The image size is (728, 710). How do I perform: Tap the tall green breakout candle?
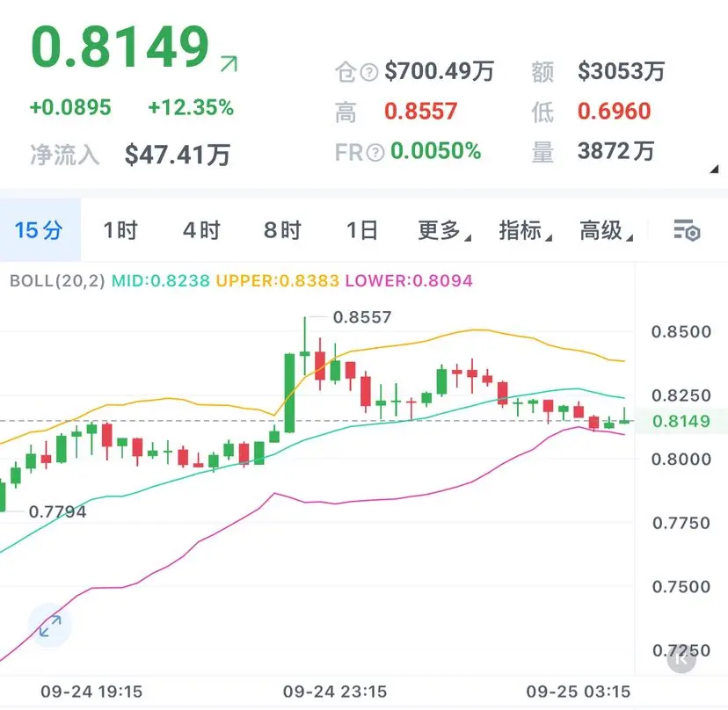pos(289,393)
